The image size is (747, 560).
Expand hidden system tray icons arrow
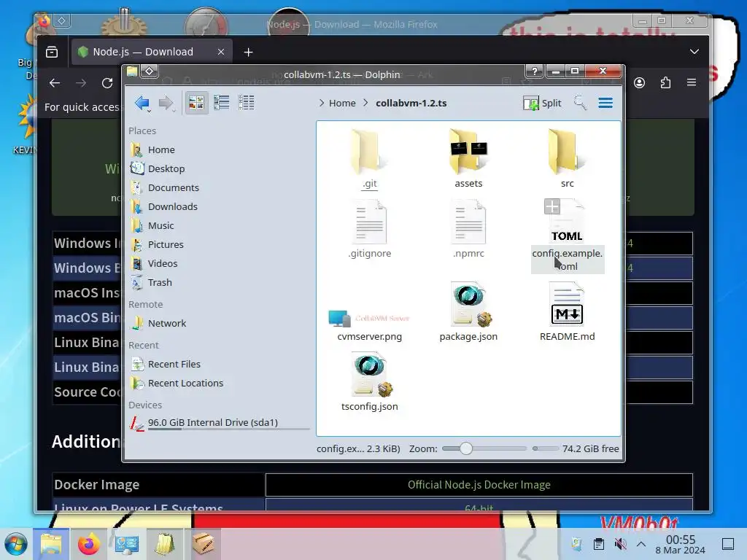641,544
